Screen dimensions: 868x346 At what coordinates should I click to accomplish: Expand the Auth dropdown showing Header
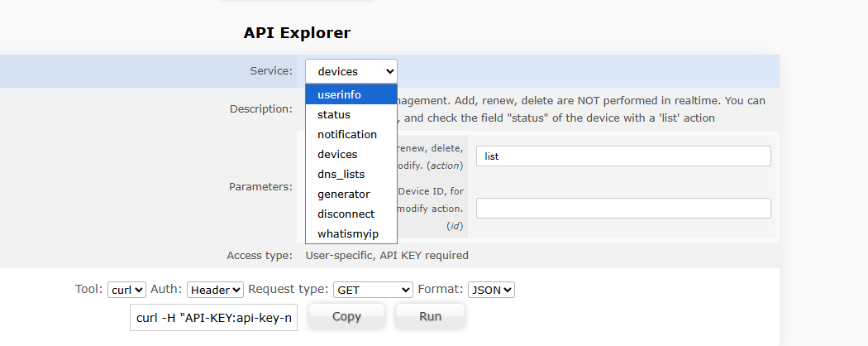click(x=215, y=290)
